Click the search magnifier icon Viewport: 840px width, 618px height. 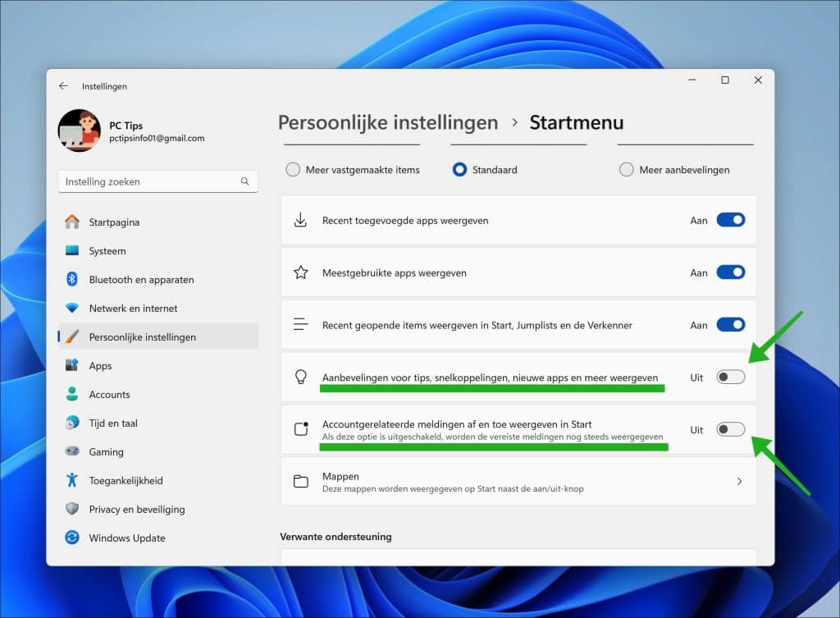(244, 181)
